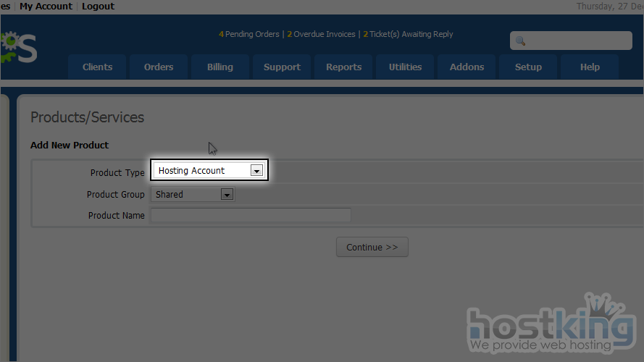Go to the Billing tab

coord(220,67)
